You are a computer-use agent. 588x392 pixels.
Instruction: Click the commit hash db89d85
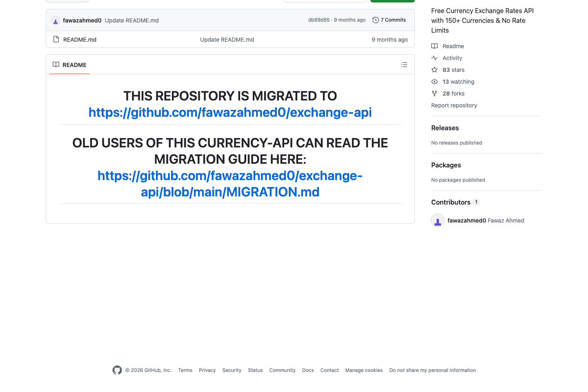318,20
